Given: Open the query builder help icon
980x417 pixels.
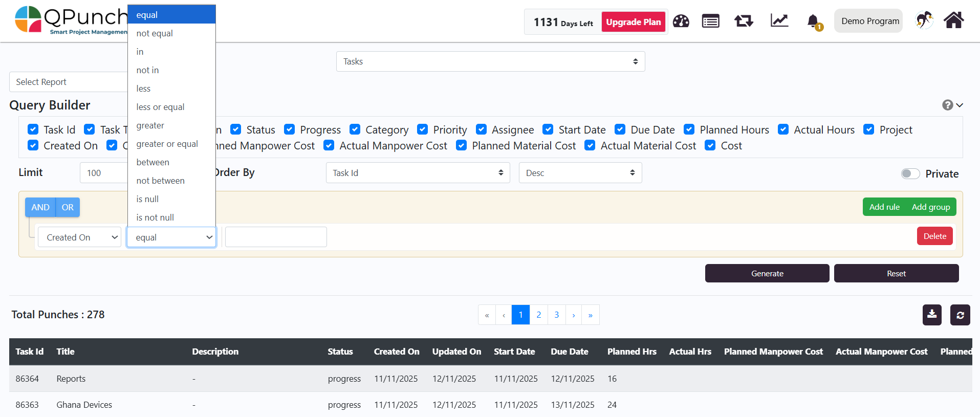Looking at the screenshot, I should [x=948, y=105].
